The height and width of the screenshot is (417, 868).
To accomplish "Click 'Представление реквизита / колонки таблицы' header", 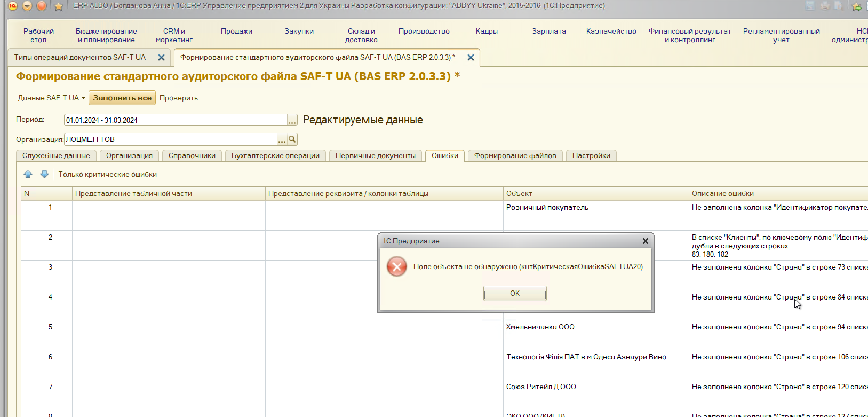I will click(384, 193).
